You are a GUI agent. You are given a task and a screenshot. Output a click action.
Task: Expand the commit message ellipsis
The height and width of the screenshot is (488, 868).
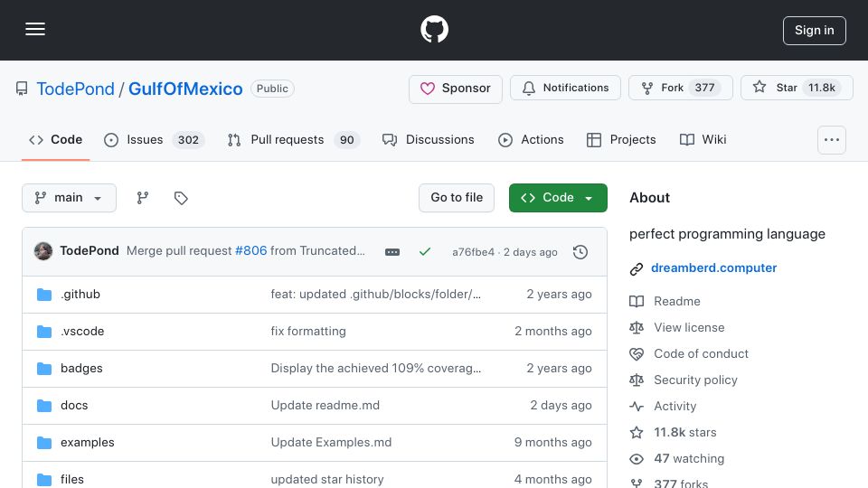point(392,252)
